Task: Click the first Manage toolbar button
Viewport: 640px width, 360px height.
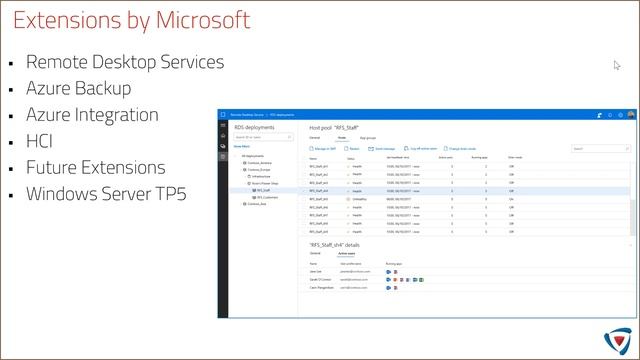Action: click(322, 149)
